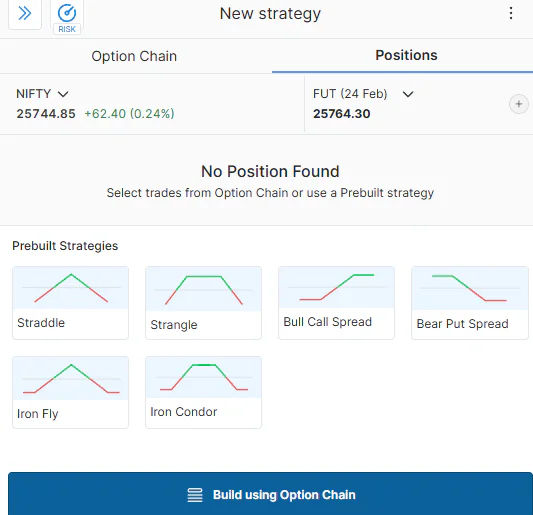
Task: Pick the Iron Condor prebuilt strategy
Action: click(204, 392)
